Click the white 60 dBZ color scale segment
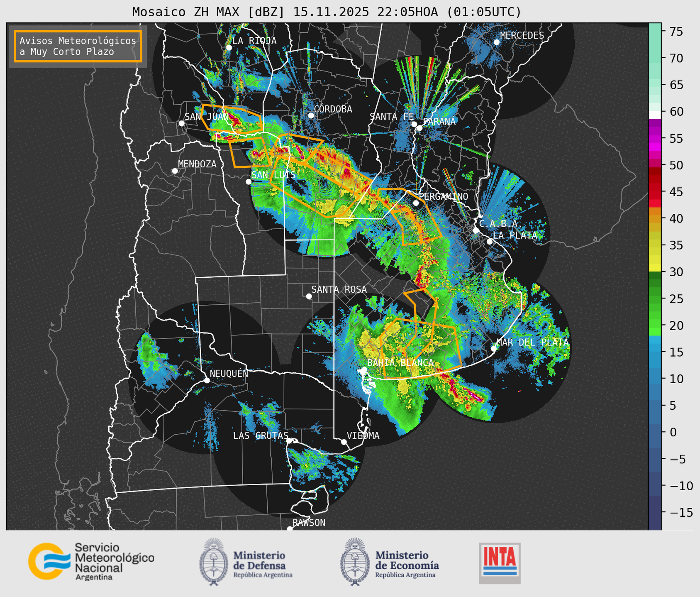 [x=655, y=115]
